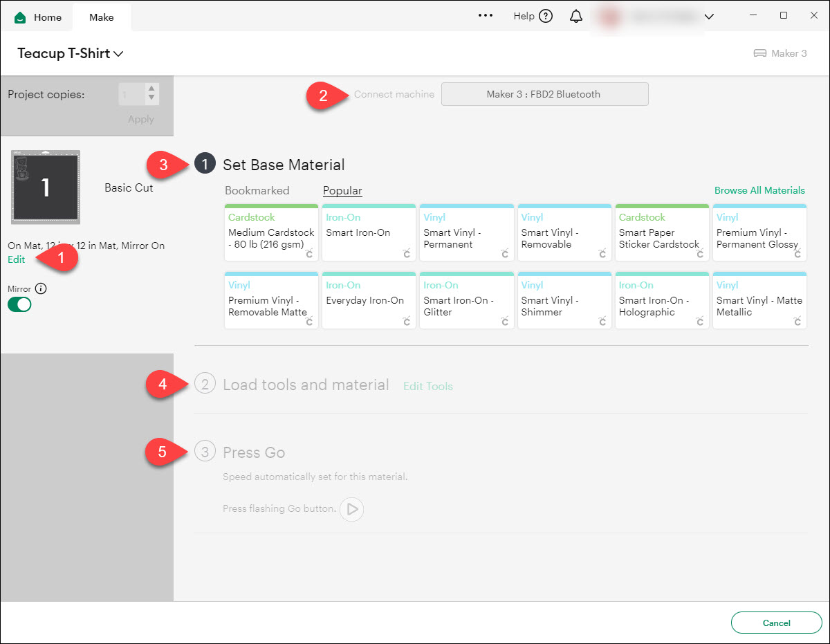Screen dimensions: 830x644
Task: Click the Project copies number field
Action: pos(131,94)
